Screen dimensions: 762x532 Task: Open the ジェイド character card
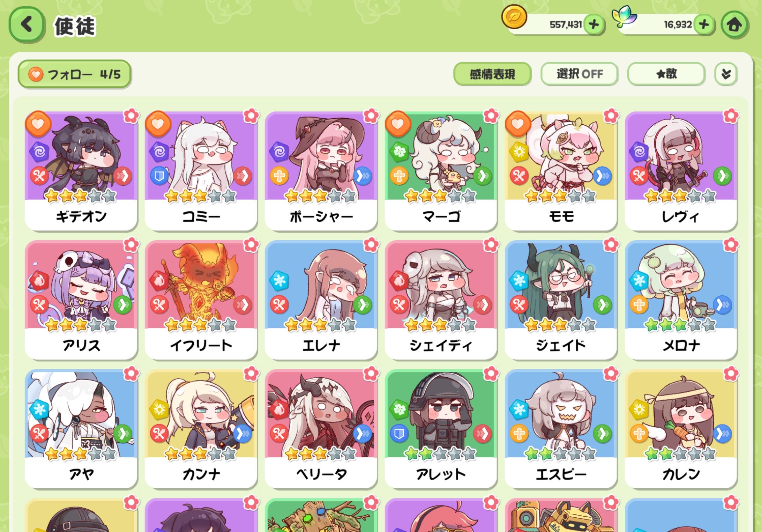[561, 300]
